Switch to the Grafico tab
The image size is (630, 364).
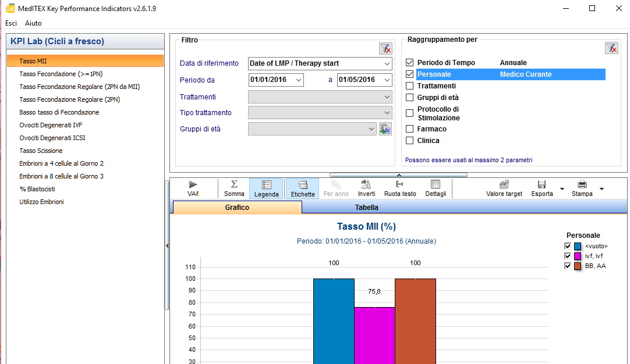pyautogui.click(x=237, y=208)
